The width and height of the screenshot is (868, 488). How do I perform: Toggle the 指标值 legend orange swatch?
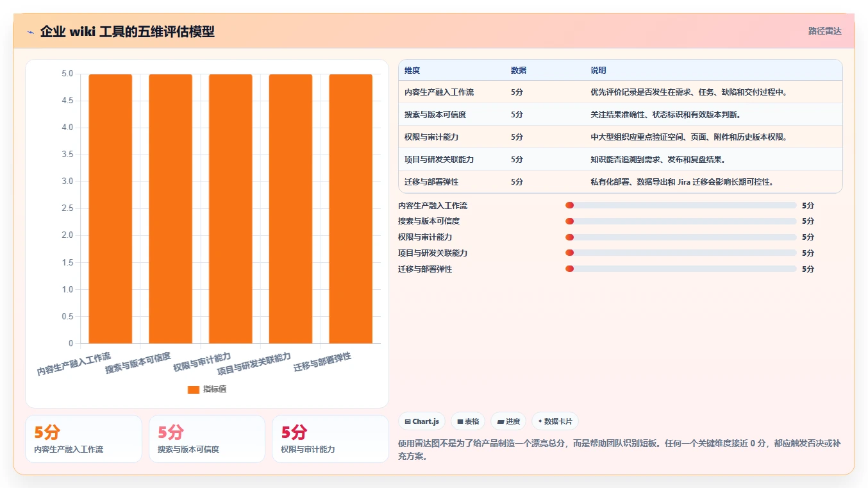tap(194, 389)
